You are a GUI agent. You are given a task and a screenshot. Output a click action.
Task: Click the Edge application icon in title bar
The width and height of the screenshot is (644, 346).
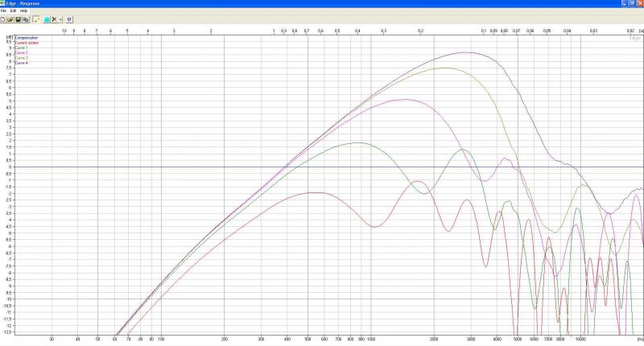(3, 3)
